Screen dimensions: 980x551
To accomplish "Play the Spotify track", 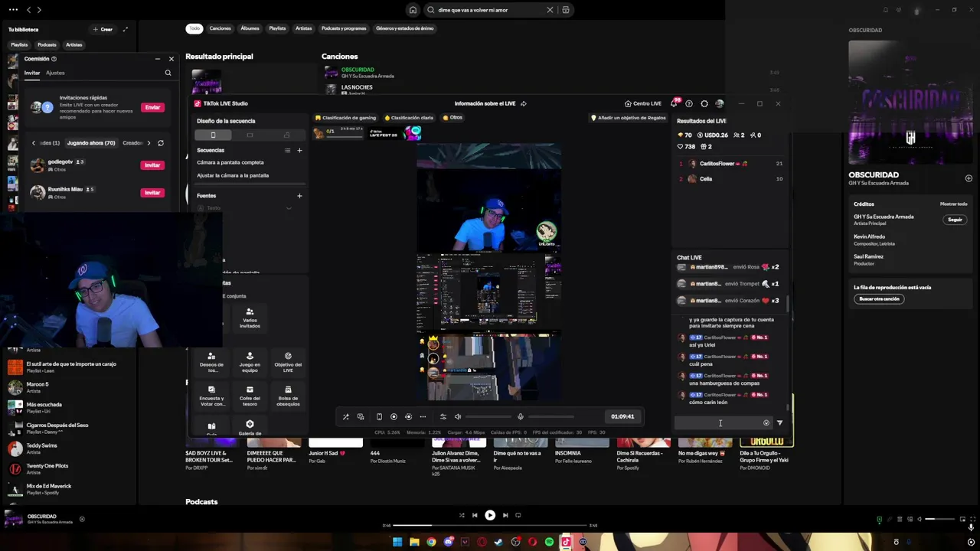I will pyautogui.click(x=490, y=515).
